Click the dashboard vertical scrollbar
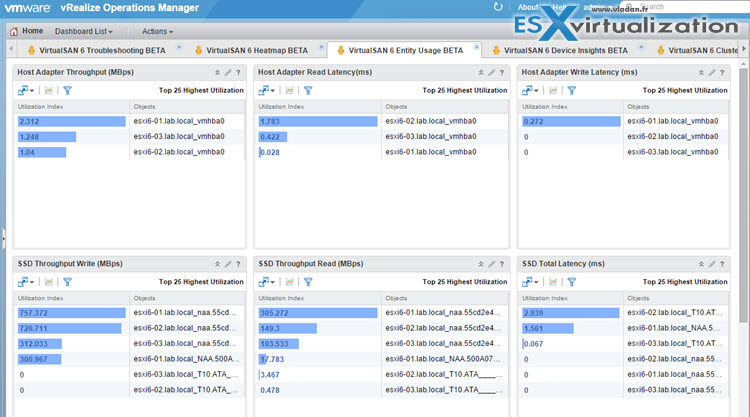Viewport: 750px width, 417px height. pos(743,195)
